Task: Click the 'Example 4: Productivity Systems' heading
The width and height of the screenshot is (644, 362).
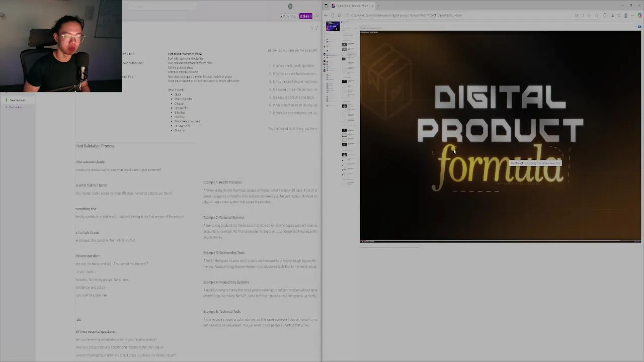Action: (x=226, y=282)
